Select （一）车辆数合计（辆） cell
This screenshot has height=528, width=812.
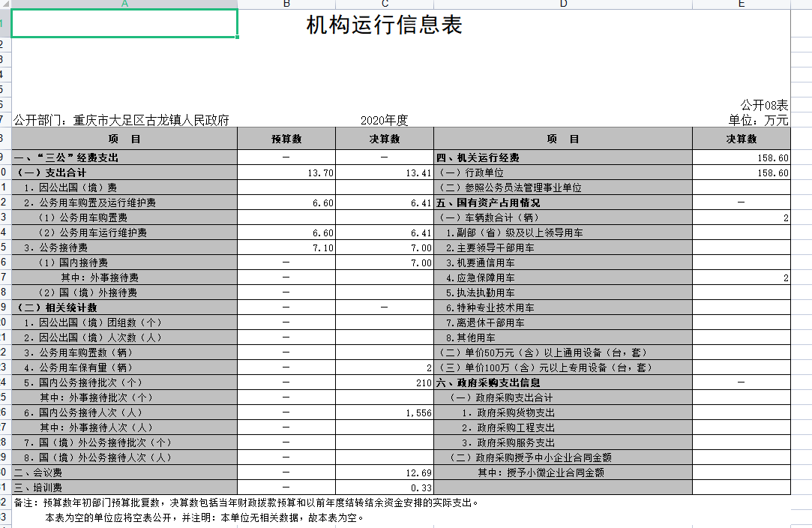pos(563,217)
